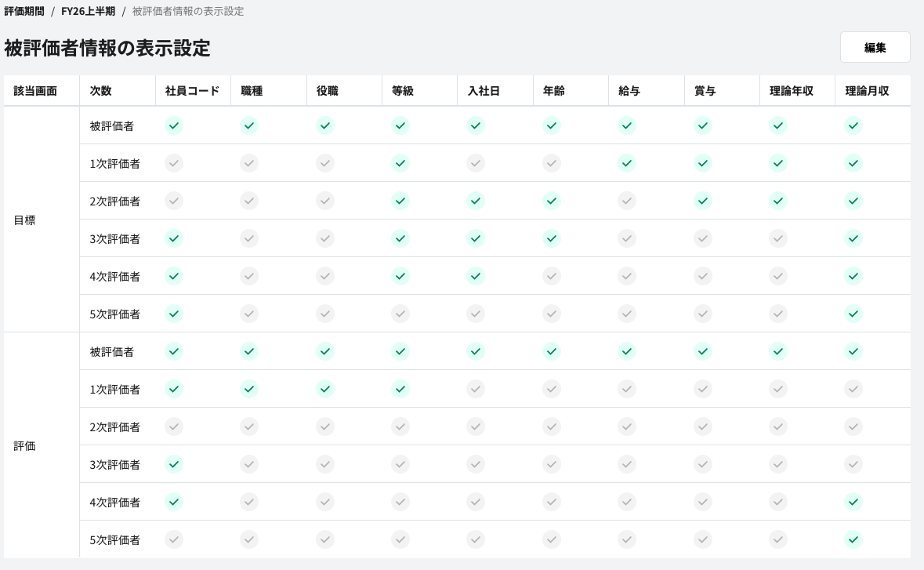
Task: Click the 編集 button
Action: coord(875,48)
